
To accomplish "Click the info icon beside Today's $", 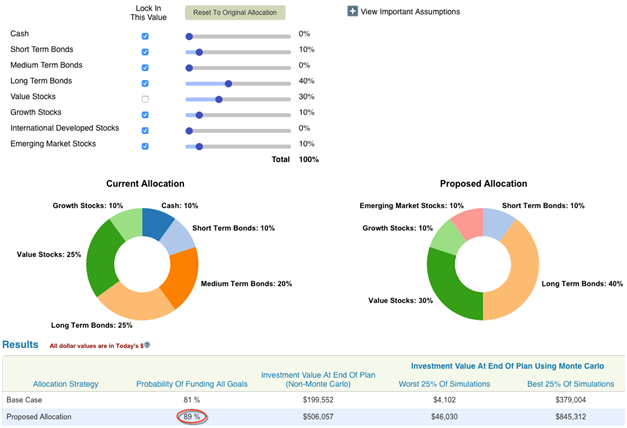I will pyautogui.click(x=146, y=346).
